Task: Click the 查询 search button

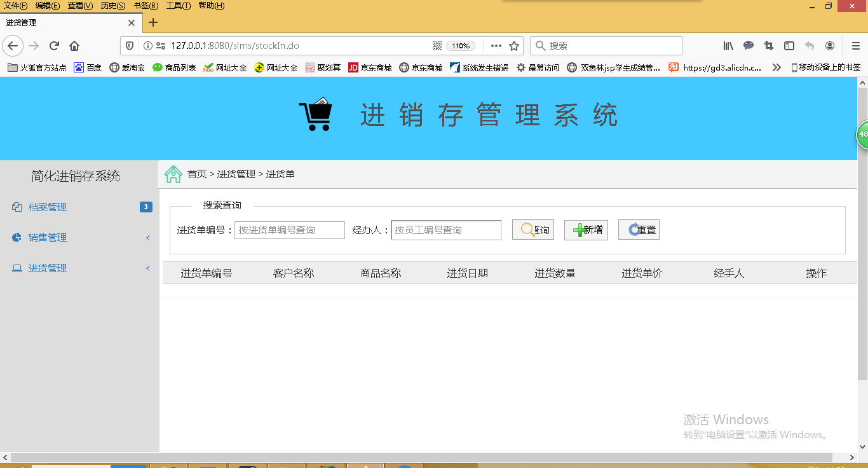Action: [533, 230]
